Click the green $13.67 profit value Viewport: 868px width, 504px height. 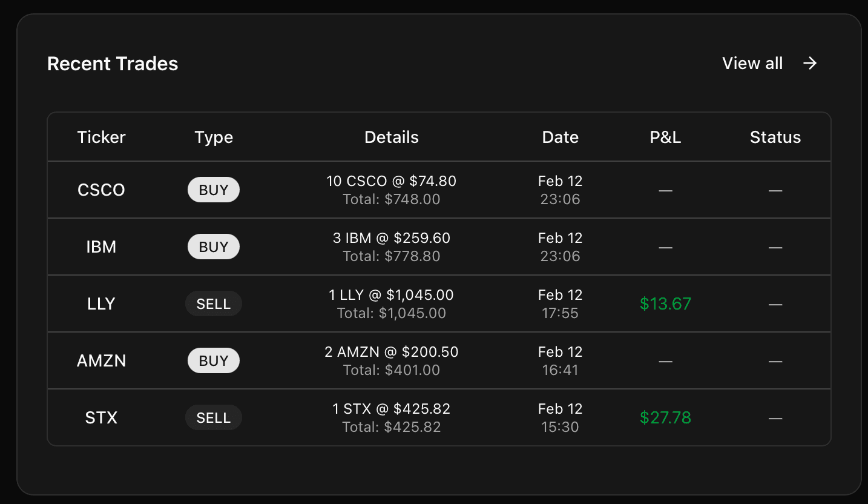click(665, 303)
